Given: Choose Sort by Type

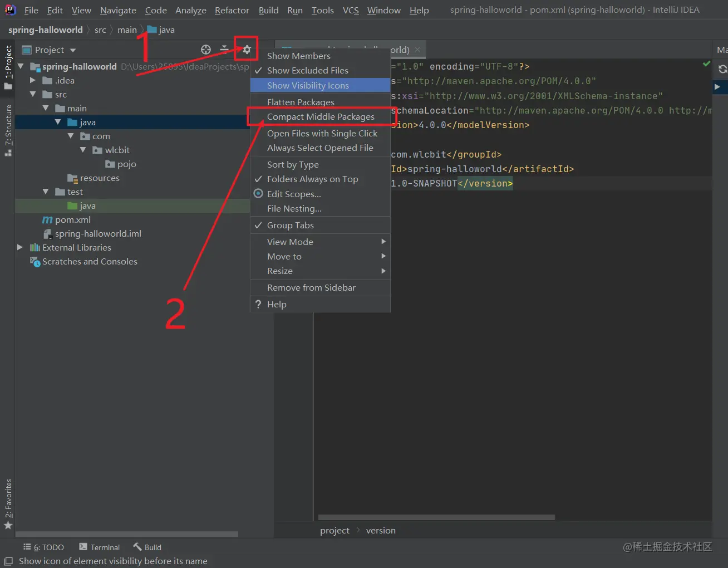Looking at the screenshot, I should tap(320, 164).
